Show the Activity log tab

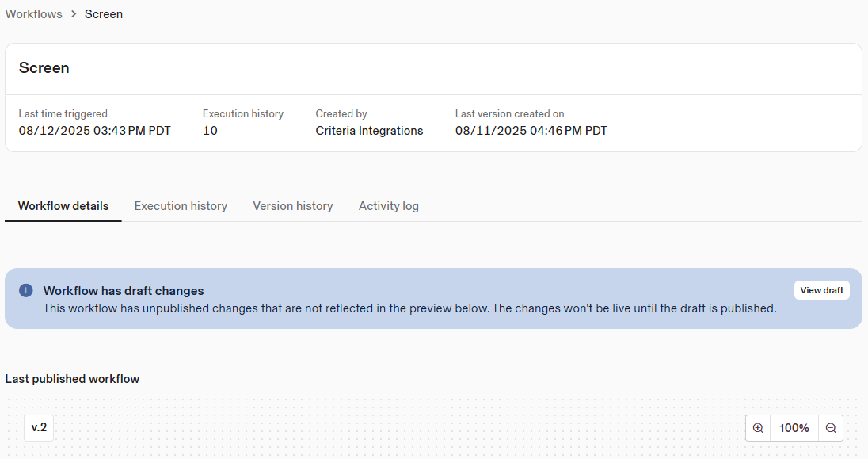click(x=389, y=206)
